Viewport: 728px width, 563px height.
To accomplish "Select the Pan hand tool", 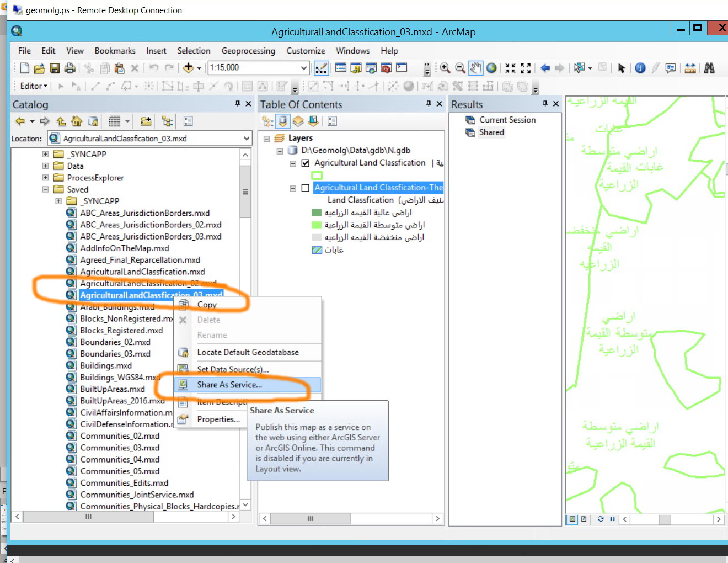I will 475,68.
